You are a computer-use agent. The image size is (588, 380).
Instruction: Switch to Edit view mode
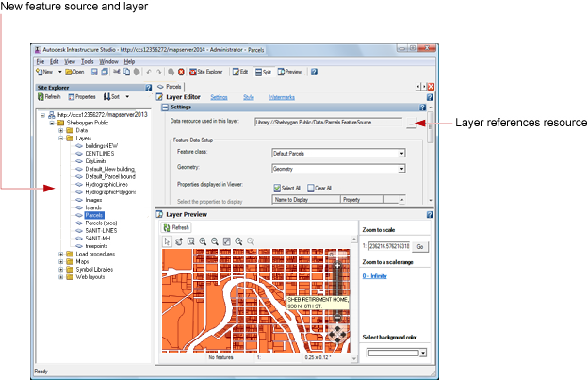point(240,72)
